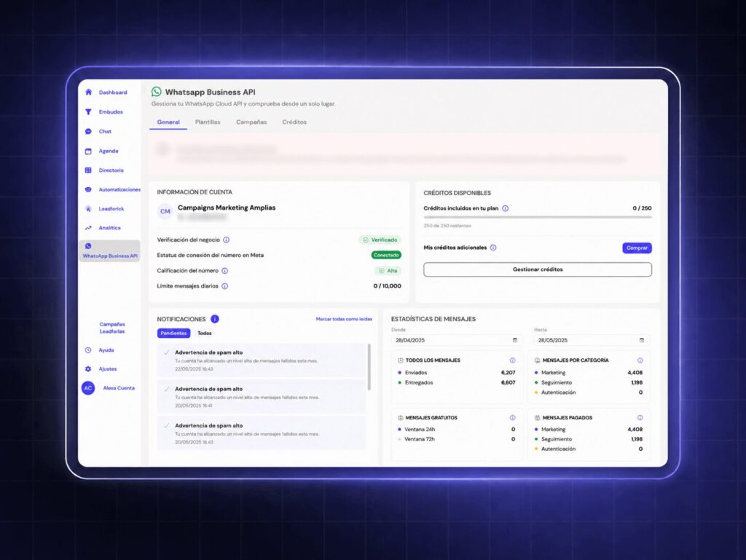746x560 pixels.
Task: Show Pendientes notifications filter
Action: point(173,334)
